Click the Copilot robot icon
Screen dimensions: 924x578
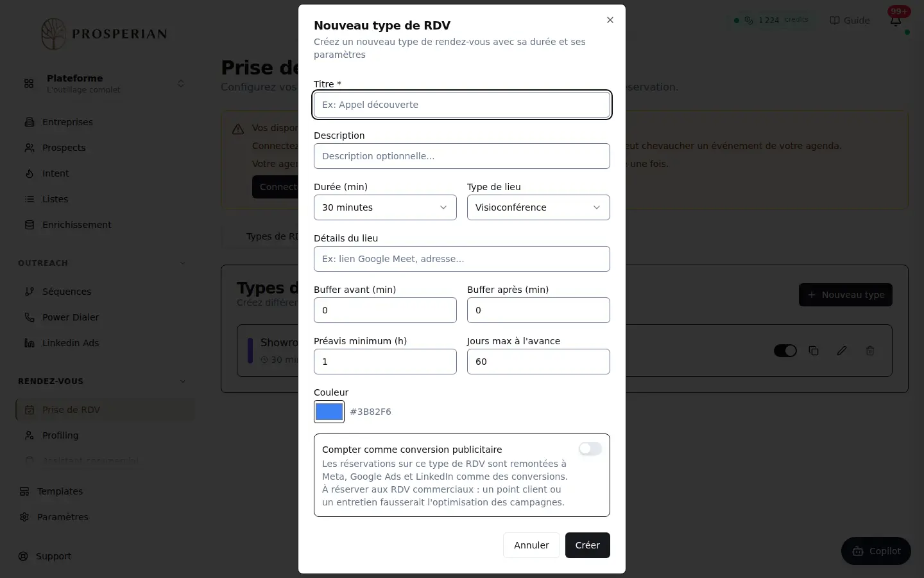858,551
